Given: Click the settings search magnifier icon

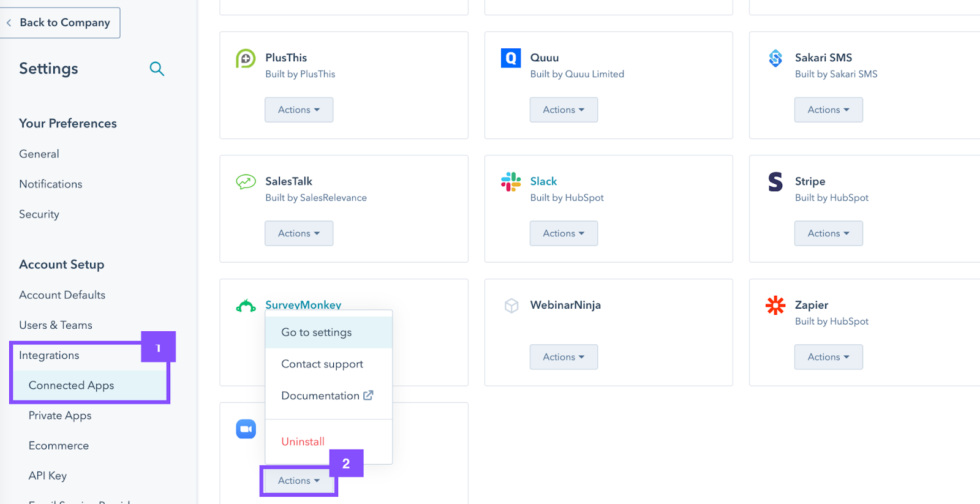Looking at the screenshot, I should point(157,69).
